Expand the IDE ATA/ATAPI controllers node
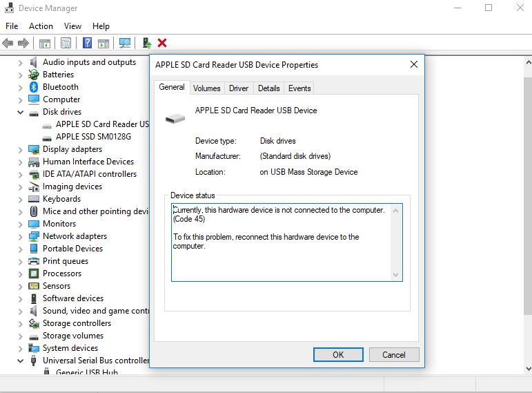The width and height of the screenshot is (532, 393). tap(21, 174)
